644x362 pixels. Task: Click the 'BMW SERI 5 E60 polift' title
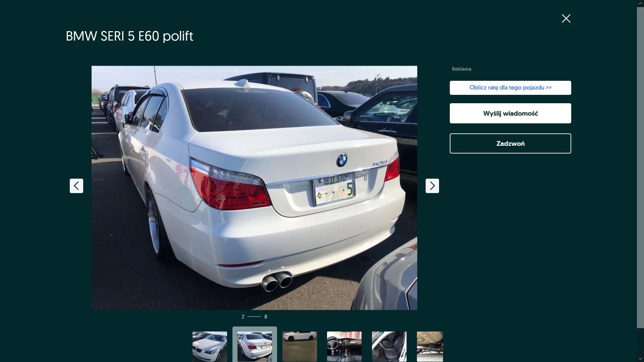pos(129,36)
